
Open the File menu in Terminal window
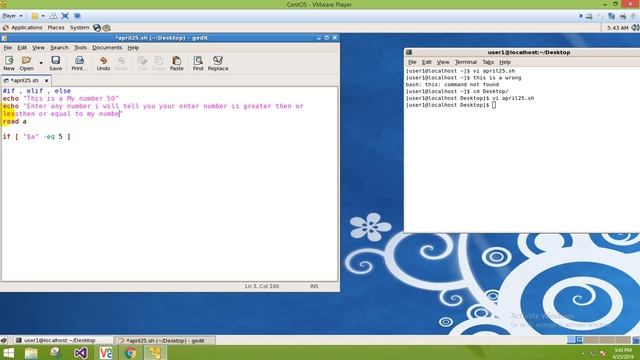click(x=412, y=62)
